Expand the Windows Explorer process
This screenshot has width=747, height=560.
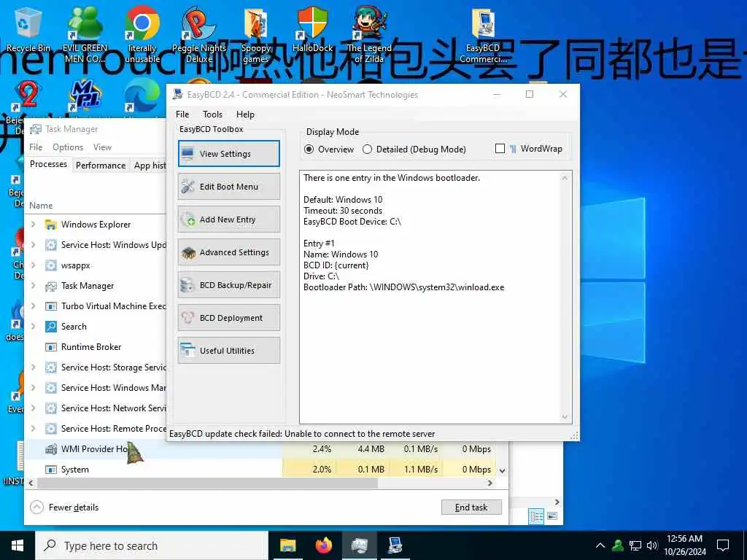(33, 225)
